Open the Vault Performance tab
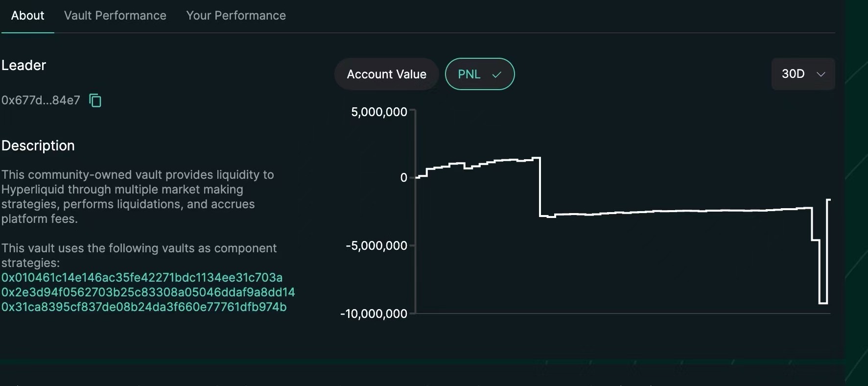 [x=115, y=16]
